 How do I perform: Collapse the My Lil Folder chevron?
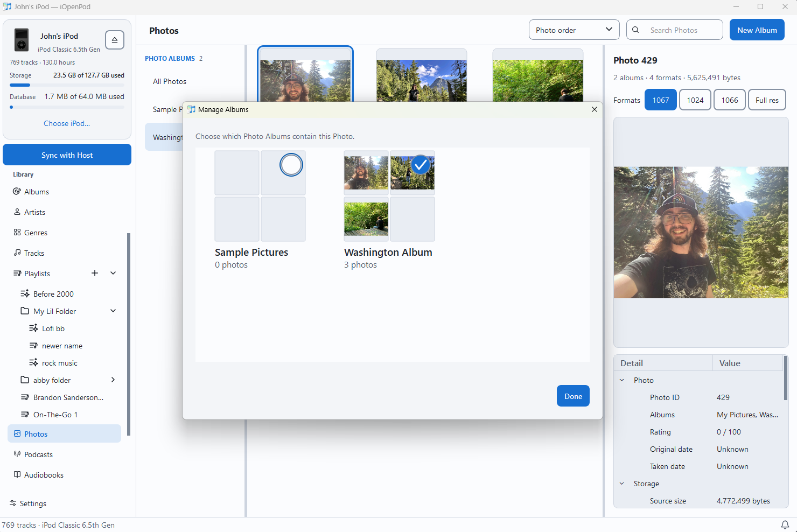[113, 311]
